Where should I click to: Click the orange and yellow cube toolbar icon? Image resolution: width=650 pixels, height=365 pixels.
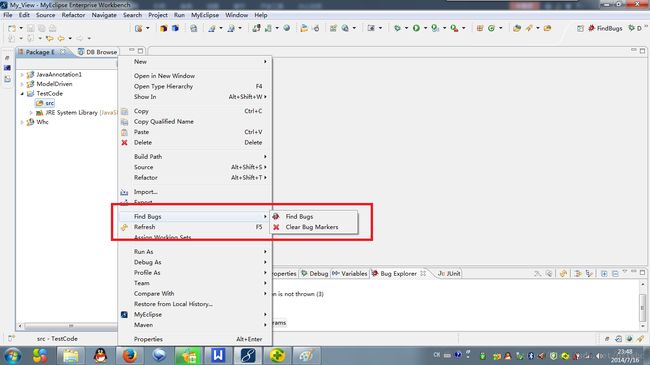[x=163, y=28]
